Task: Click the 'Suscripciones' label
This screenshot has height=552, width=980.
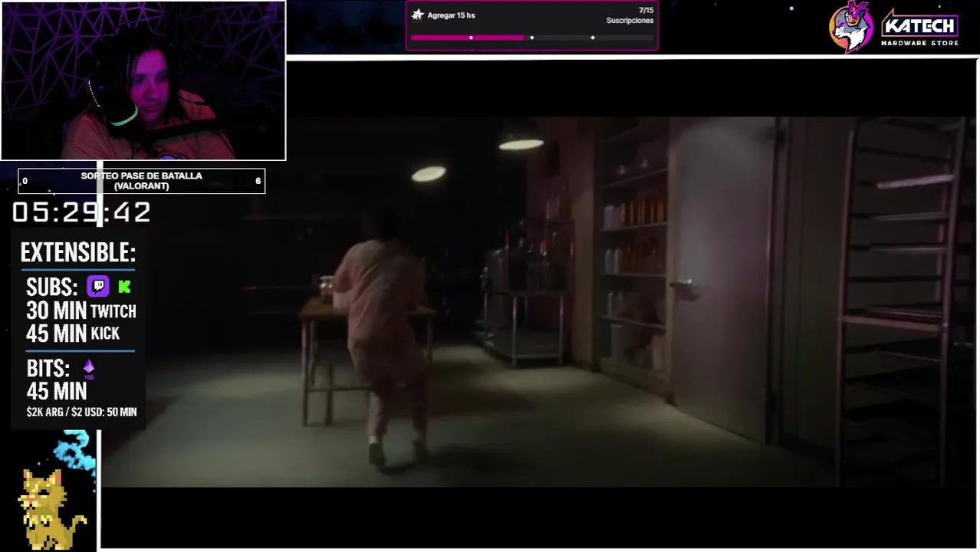Action: [630, 21]
